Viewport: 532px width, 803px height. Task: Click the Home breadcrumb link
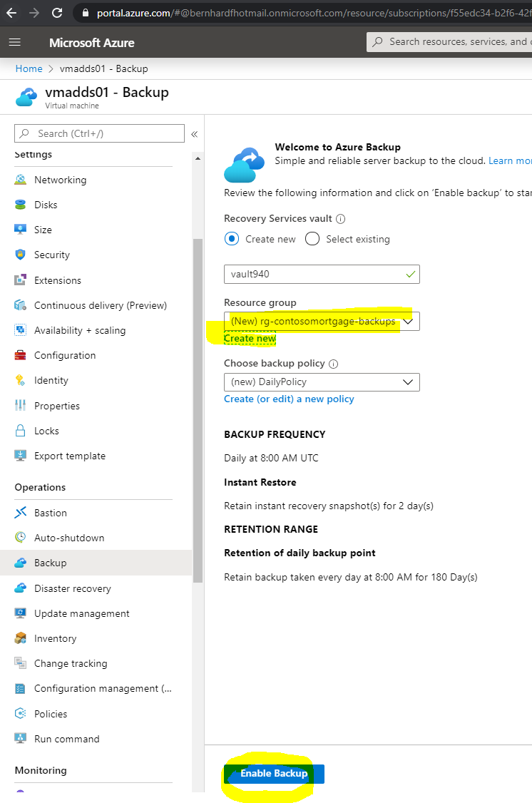pyautogui.click(x=29, y=68)
